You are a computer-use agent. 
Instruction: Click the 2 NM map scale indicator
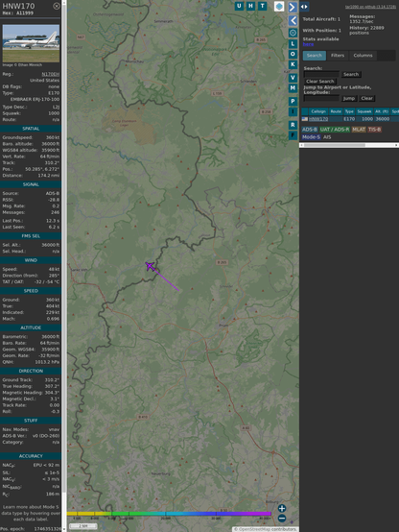click(83, 526)
